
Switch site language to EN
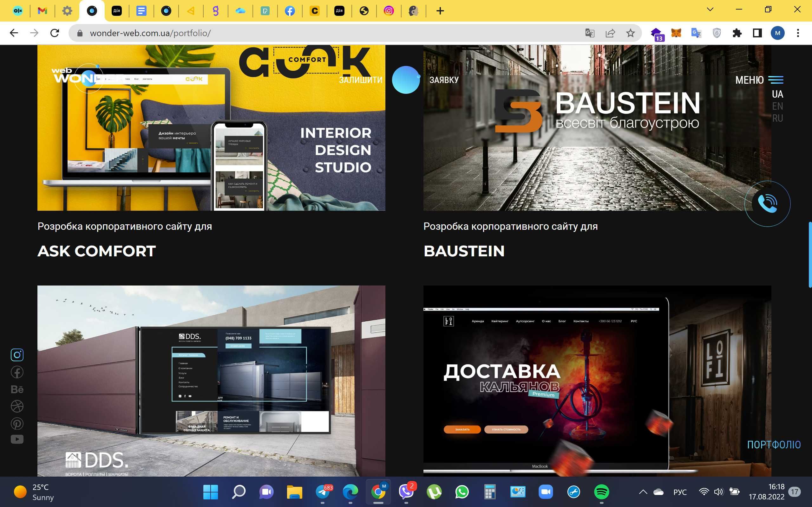point(777,106)
